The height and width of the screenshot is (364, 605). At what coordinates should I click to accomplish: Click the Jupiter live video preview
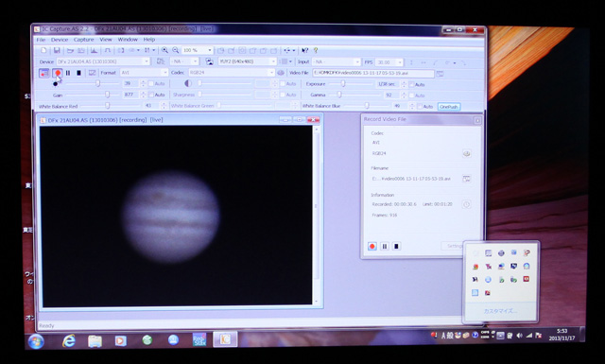pyautogui.click(x=176, y=216)
